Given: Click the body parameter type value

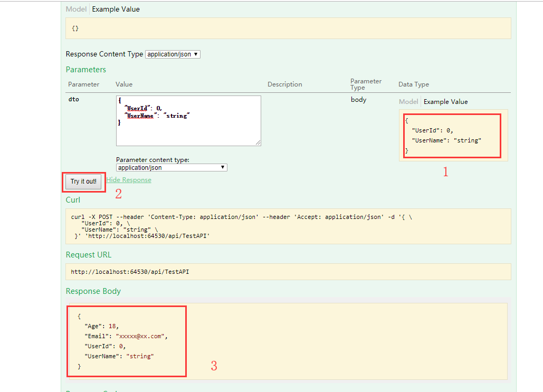Looking at the screenshot, I should click(x=358, y=100).
